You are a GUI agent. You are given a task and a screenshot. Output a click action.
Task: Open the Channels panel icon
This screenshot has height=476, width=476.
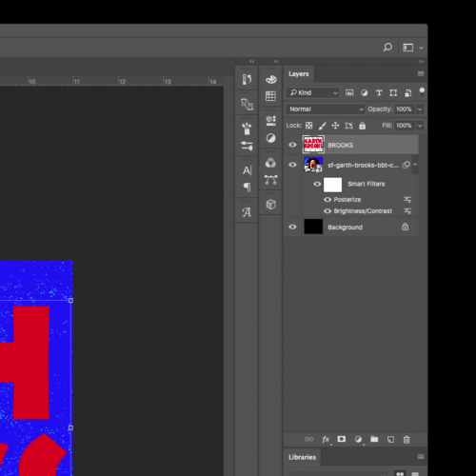(x=270, y=163)
